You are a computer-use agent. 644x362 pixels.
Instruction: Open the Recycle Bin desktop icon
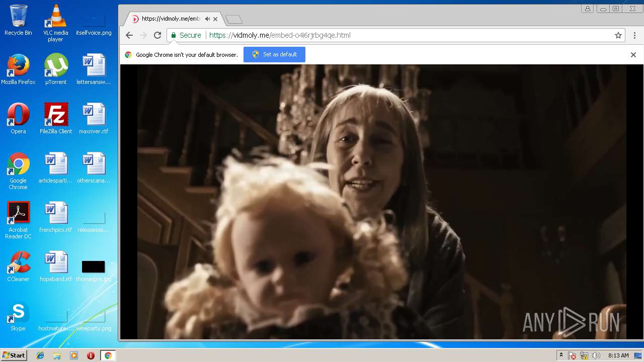[x=18, y=20]
